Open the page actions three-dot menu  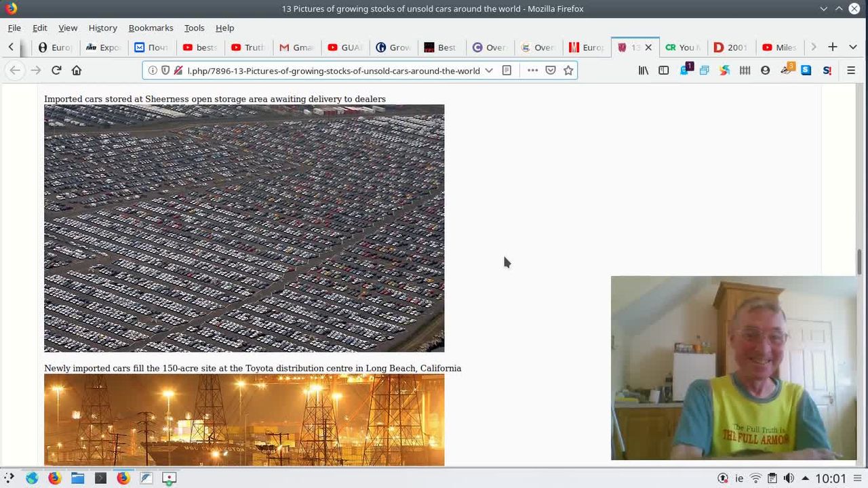[532, 70]
